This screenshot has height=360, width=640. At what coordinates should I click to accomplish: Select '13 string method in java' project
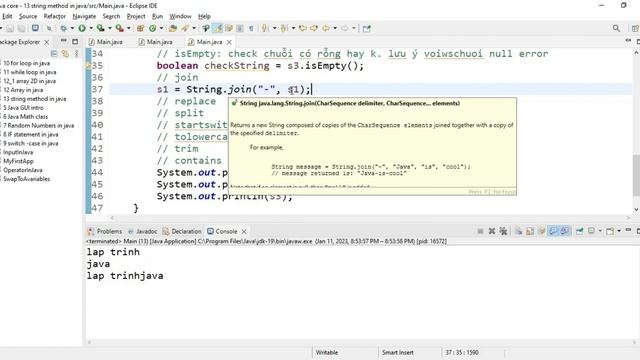click(x=35, y=99)
